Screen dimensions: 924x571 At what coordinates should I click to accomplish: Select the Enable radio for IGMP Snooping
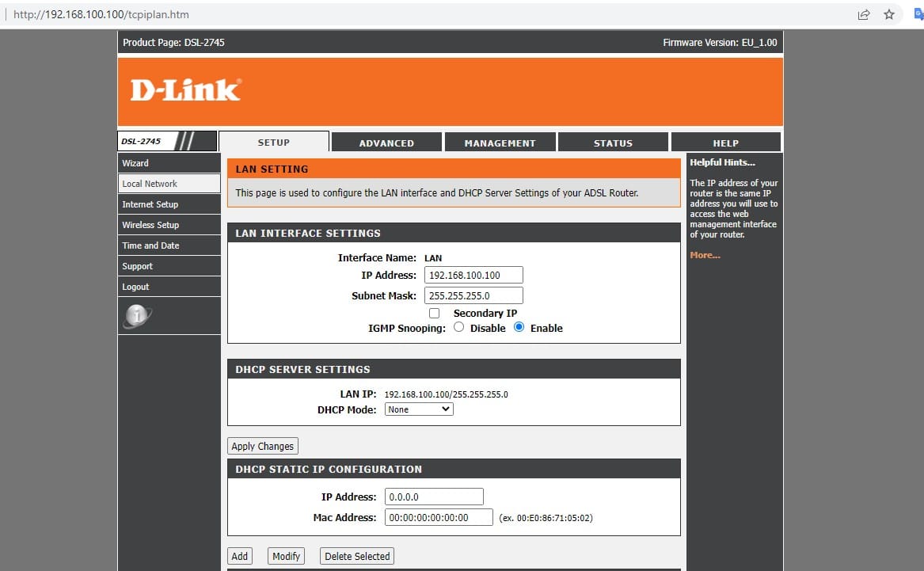tap(519, 327)
